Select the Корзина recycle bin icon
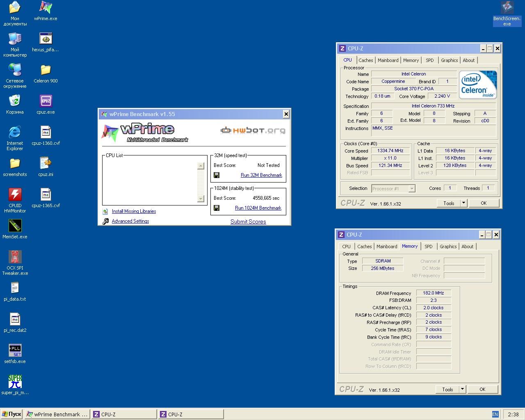The height and width of the screenshot is (420, 525). tap(15, 105)
